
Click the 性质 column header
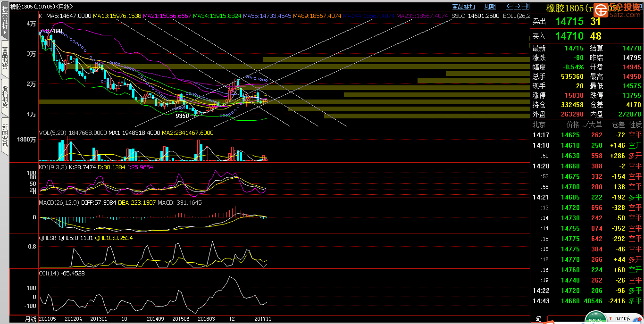click(635, 125)
